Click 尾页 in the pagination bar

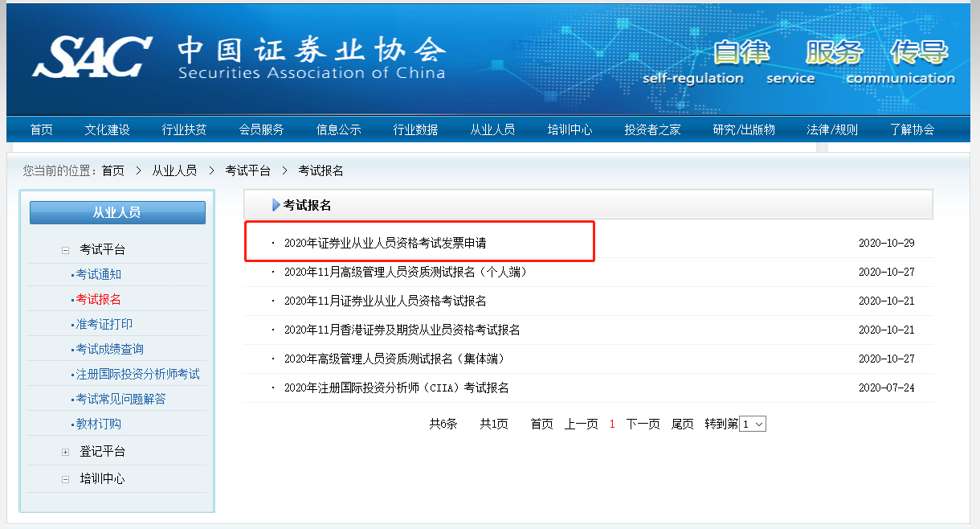[682, 424]
